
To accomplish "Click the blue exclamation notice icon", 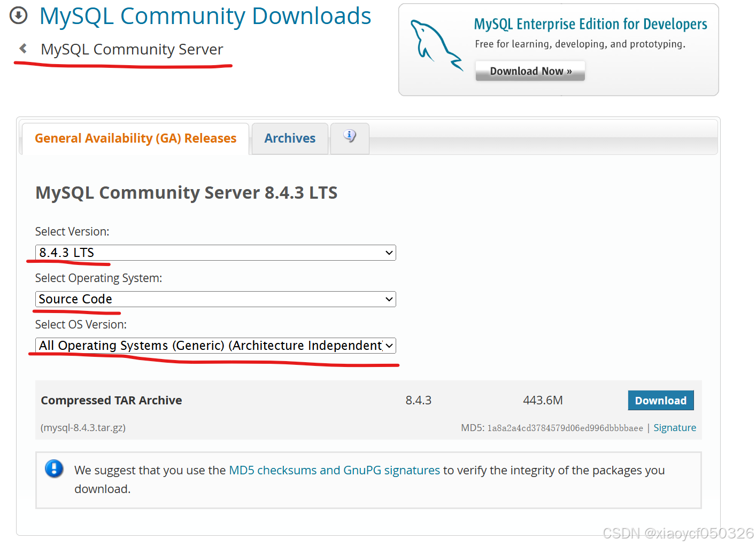I will coord(54,468).
